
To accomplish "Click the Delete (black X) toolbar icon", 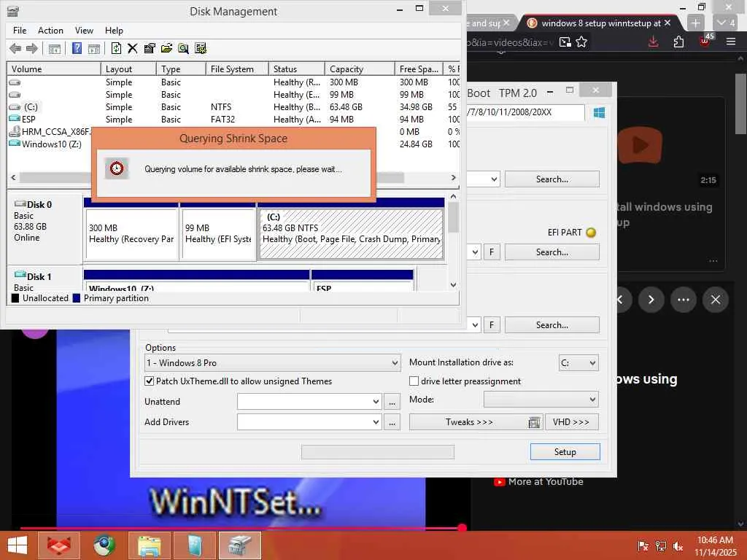I will (133, 48).
